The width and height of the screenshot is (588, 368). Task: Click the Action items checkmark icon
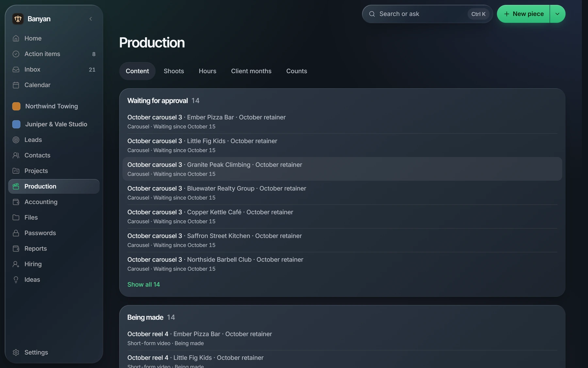tap(16, 54)
